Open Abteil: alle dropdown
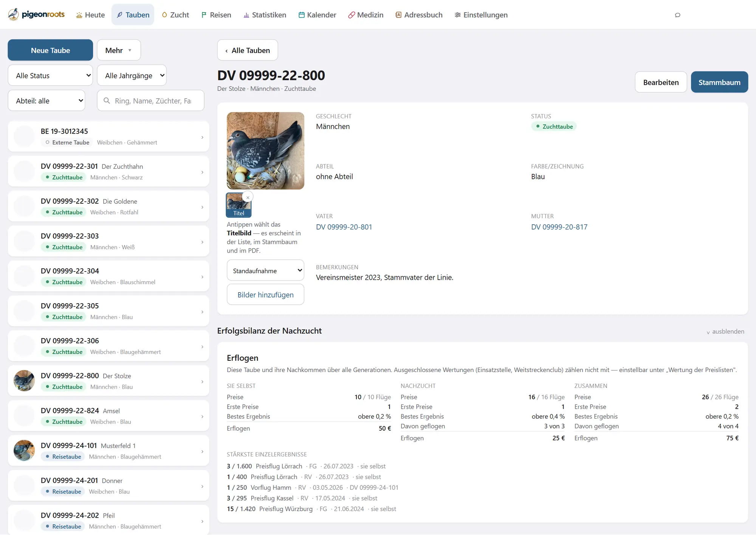 click(x=46, y=101)
